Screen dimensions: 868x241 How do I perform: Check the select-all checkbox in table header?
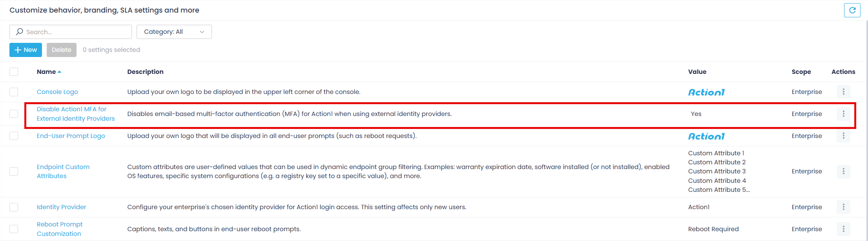point(14,72)
